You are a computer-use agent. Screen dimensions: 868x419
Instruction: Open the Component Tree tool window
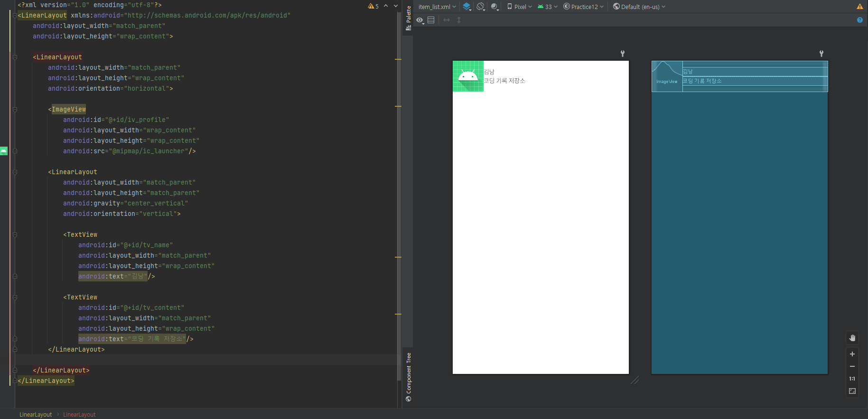point(409,377)
